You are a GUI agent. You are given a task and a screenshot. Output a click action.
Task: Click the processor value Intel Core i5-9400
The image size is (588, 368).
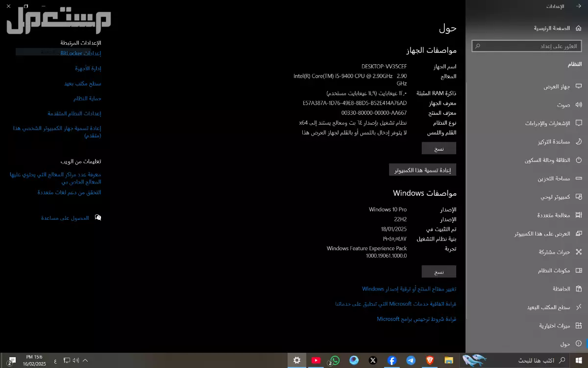pyautogui.click(x=350, y=79)
